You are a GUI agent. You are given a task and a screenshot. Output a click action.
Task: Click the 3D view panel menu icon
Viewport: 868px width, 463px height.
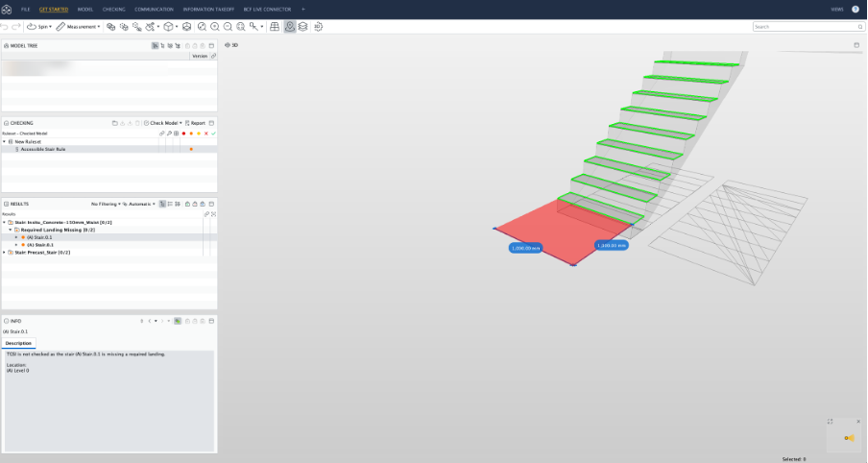pos(856,45)
